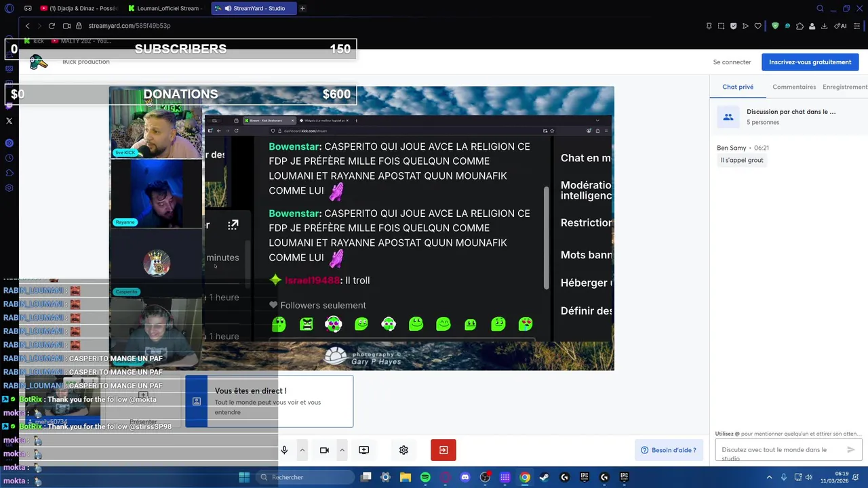Open the extensions puzzle icon
The height and width of the screenshot is (488, 868).
point(800,26)
